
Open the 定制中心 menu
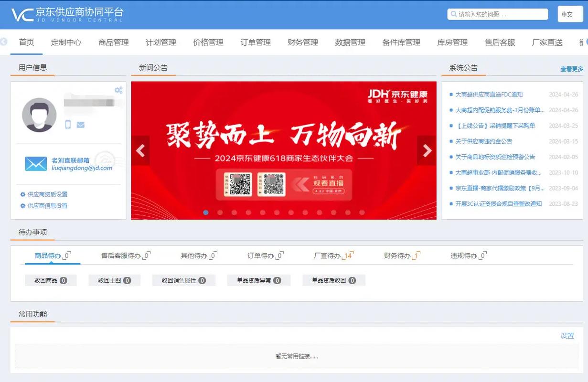(x=66, y=42)
